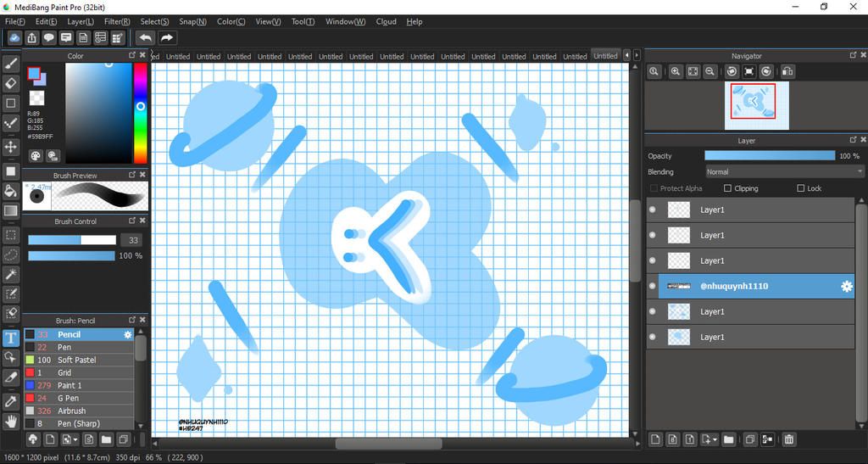The height and width of the screenshot is (464, 868).
Task: Open the Blending mode dropdown
Action: (784, 172)
